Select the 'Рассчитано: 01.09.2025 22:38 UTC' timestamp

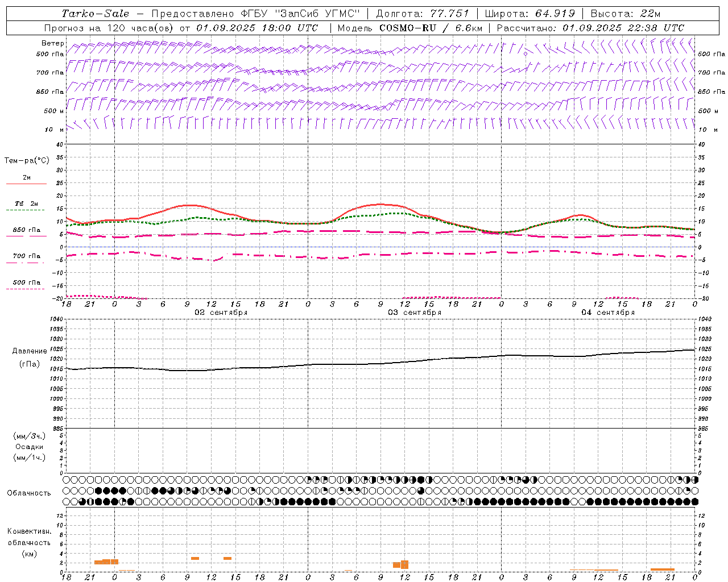(x=590, y=28)
